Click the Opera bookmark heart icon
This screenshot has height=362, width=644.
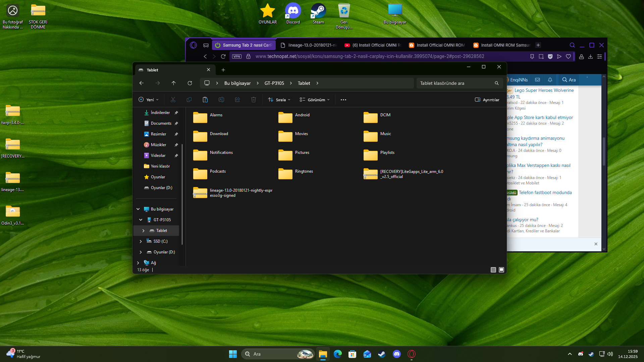tap(568, 57)
